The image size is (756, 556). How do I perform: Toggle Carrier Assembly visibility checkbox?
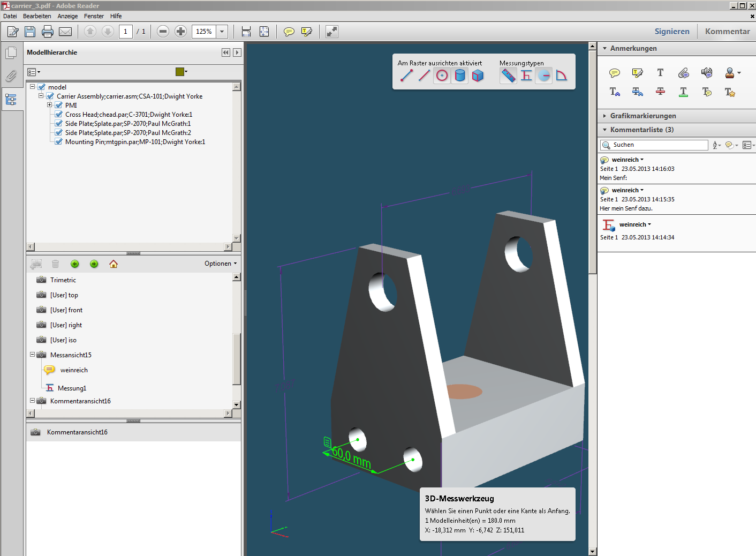click(x=50, y=96)
